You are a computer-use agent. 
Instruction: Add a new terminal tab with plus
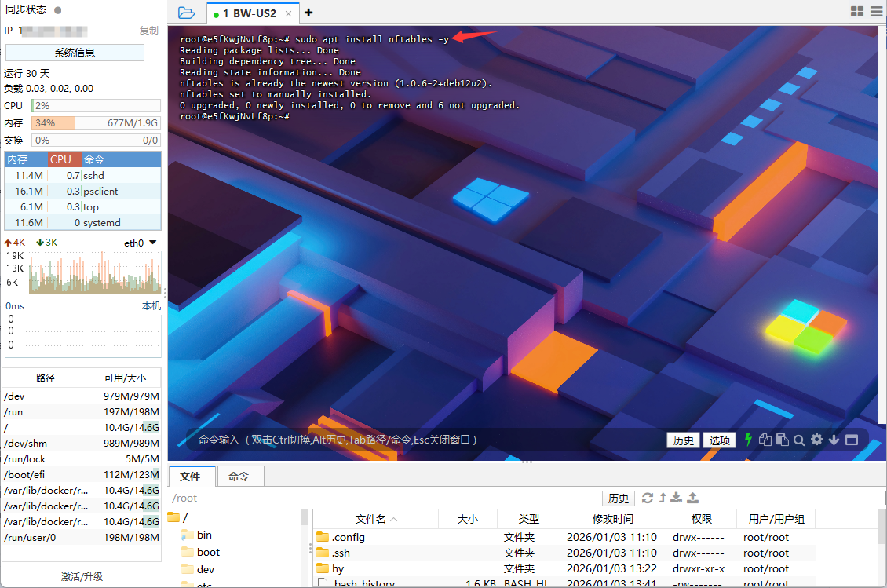coord(308,13)
